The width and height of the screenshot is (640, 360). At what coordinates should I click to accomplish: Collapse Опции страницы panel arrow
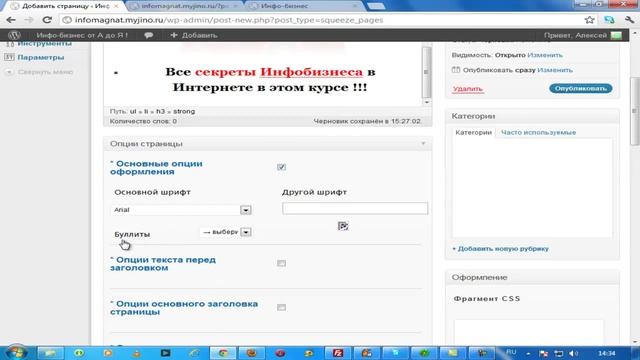(x=423, y=144)
